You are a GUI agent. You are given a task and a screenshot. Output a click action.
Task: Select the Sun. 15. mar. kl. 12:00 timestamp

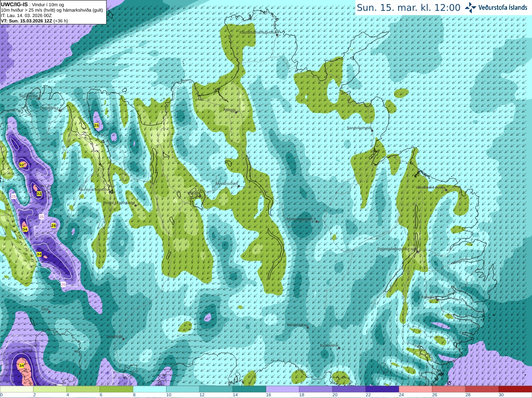tap(409, 7)
